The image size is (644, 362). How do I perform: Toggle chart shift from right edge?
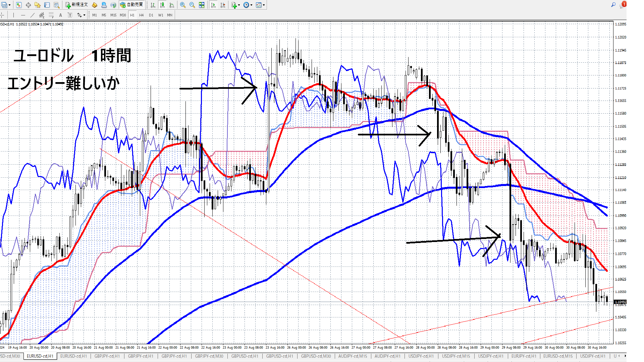click(223, 5)
